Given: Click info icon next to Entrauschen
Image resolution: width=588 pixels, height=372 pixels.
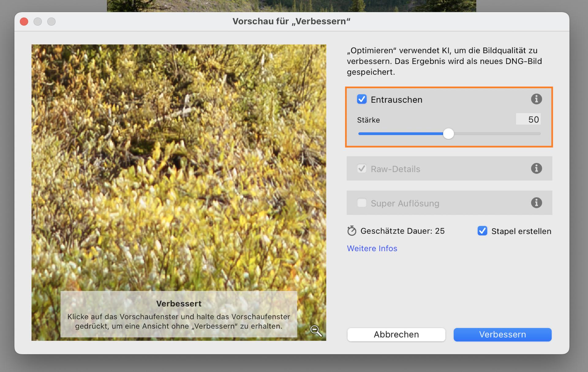Looking at the screenshot, I should pyautogui.click(x=536, y=99).
